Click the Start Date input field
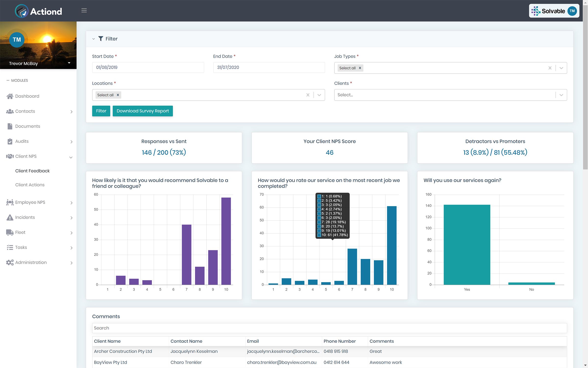Screen dimensions: 588x368 pos(148,67)
